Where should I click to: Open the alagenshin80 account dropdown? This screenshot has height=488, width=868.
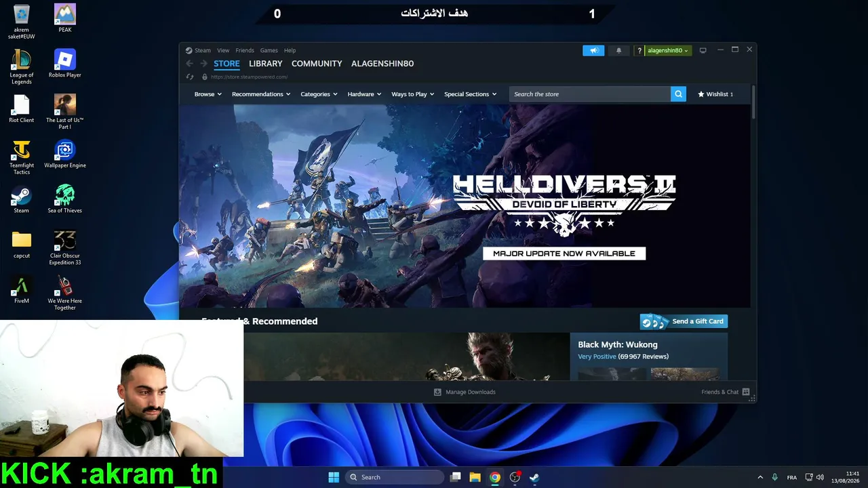point(668,50)
